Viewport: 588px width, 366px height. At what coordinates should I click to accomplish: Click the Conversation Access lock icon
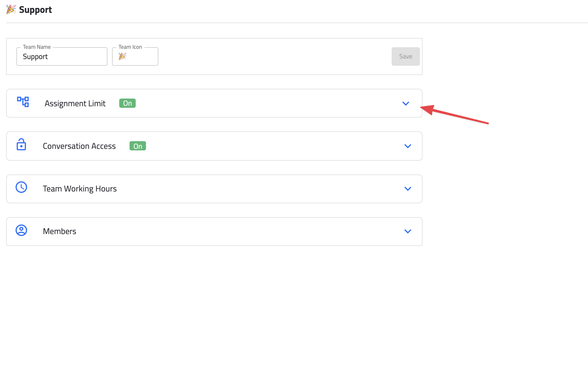21,145
